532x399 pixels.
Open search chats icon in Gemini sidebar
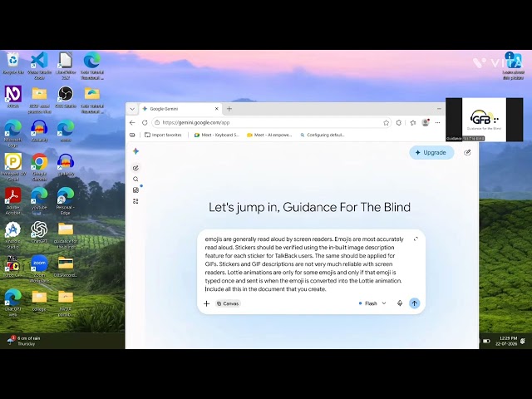135,179
